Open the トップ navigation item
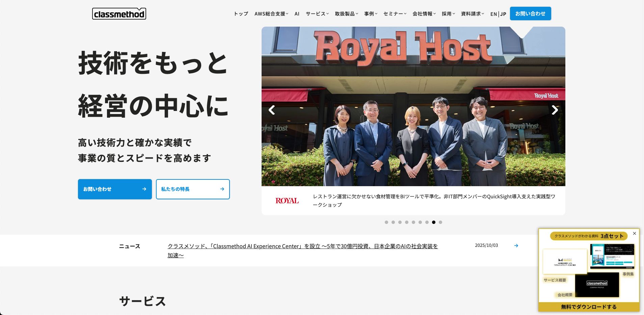Viewport: 644px width, 315px height. (x=241, y=14)
